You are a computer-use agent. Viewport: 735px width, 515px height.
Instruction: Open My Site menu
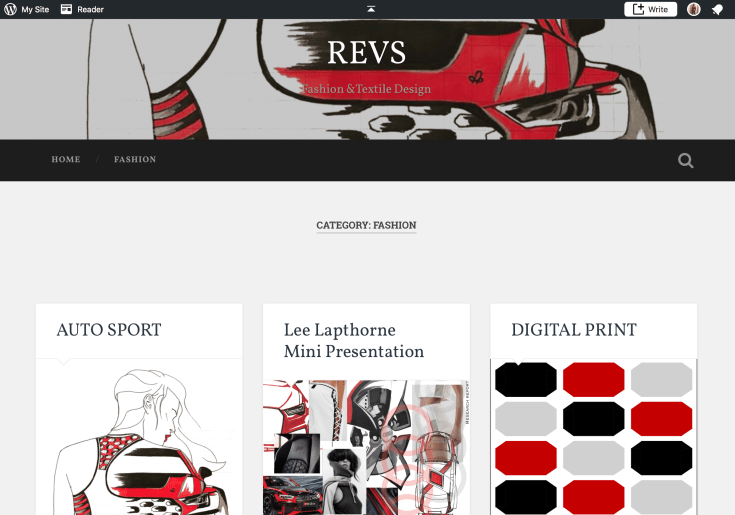[x=35, y=9]
